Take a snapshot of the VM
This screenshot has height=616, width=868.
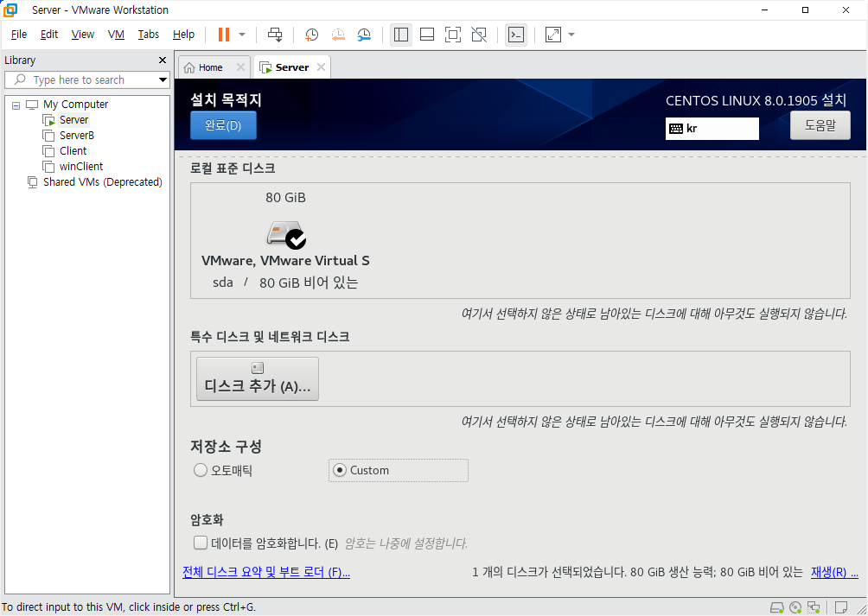point(311,35)
